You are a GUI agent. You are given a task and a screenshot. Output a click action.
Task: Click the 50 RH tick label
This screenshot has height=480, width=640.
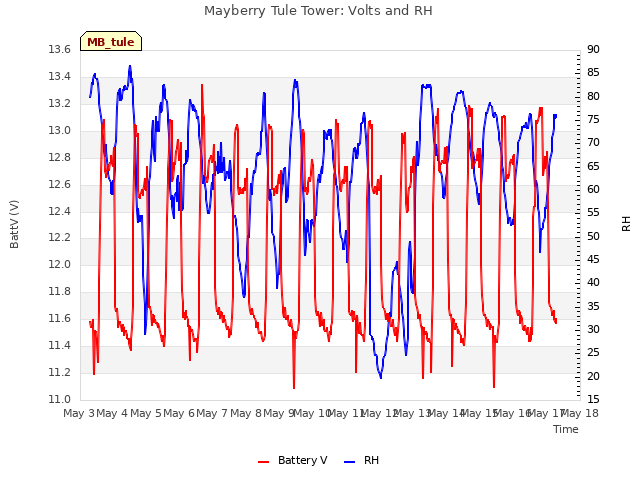click(593, 236)
